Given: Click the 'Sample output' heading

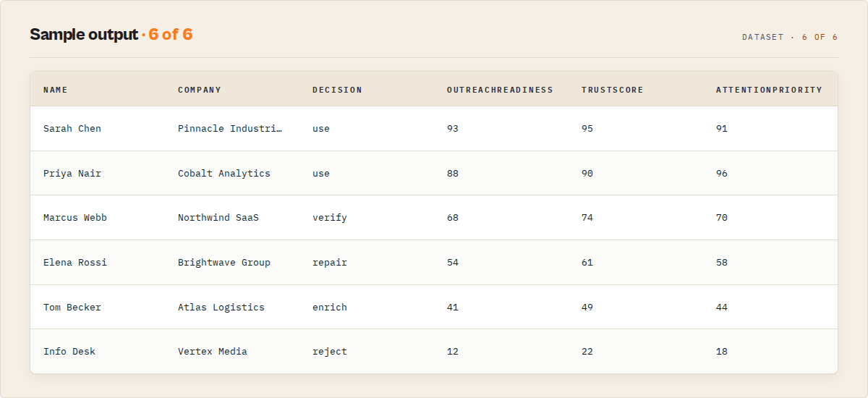Looking at the screenshot, I should [83, 35].
